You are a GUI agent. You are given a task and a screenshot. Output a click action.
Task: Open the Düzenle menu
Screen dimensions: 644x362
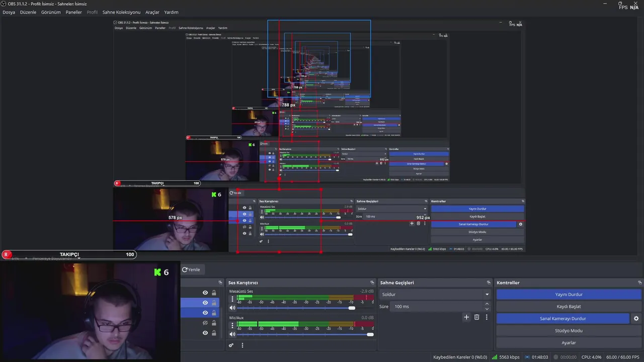(28, 12)
